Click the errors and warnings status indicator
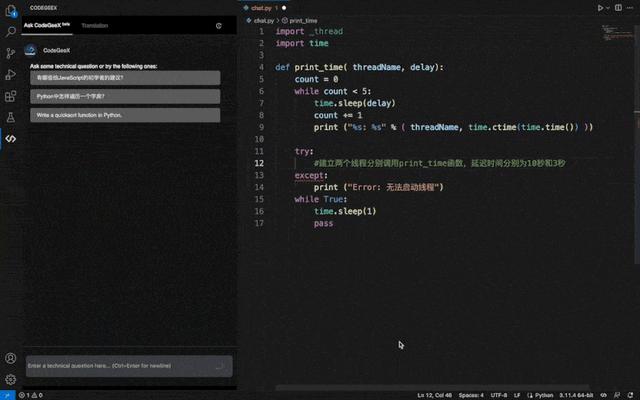This screenshot has width=640, height=400. point(31,395)
